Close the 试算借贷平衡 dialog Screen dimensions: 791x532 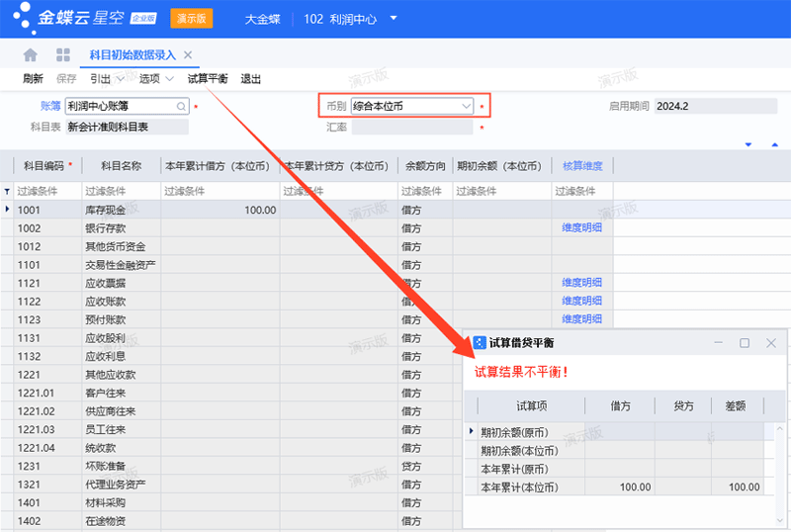(x=771, y=343)
